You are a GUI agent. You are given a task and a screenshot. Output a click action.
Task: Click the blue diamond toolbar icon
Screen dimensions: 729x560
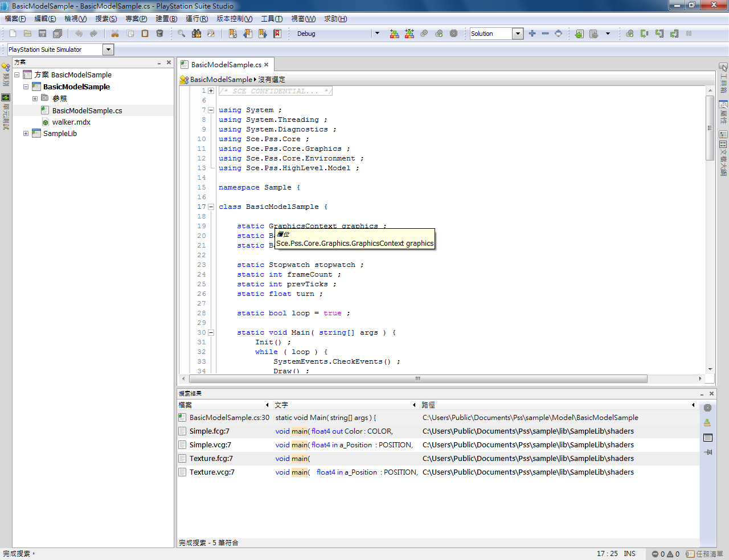(558, 34)
